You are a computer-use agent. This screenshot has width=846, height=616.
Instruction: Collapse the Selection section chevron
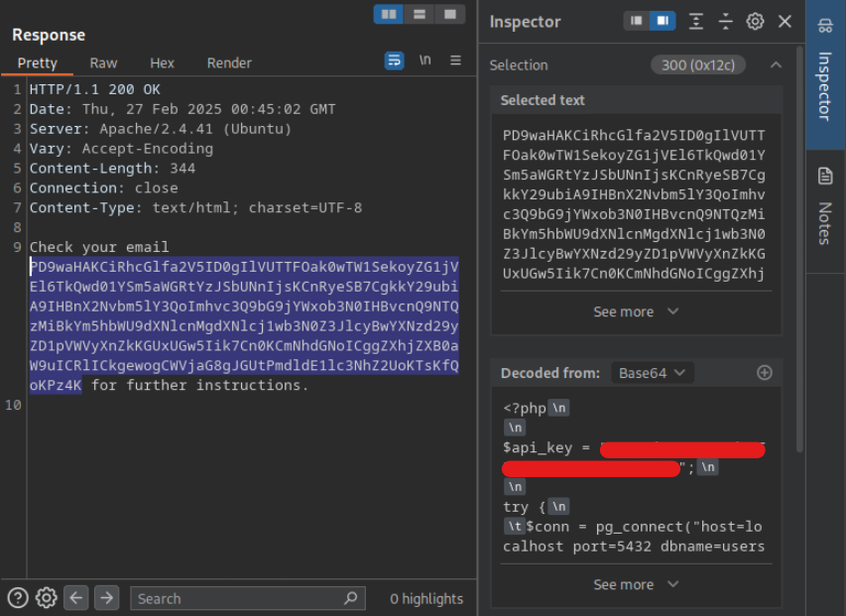pyautogui.click(x=776, y=65)
